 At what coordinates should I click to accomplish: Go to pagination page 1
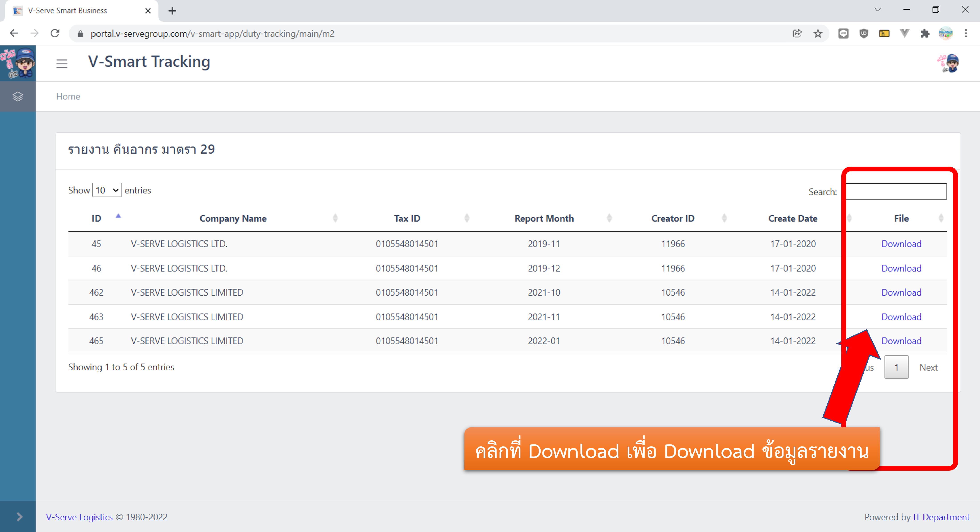(x=896, y=367)
